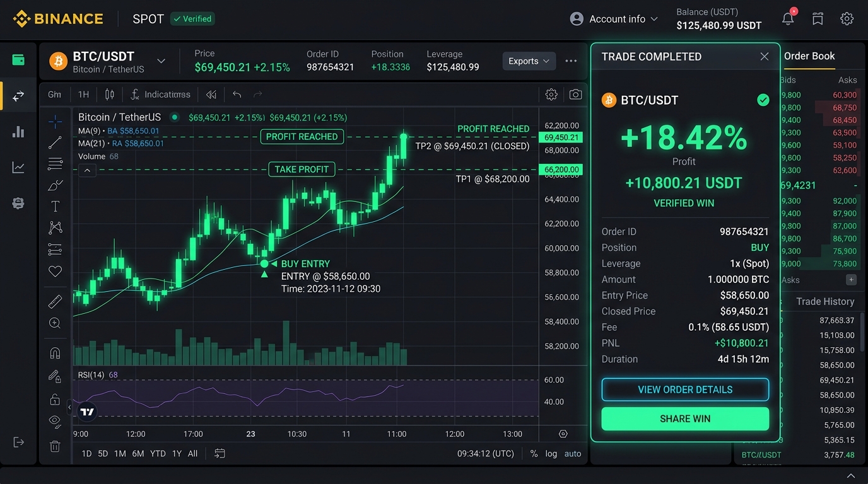Click the trash remove drawings icon
Image resolution: width=868 pixels, height=484 pixels.
coord(55,446)
